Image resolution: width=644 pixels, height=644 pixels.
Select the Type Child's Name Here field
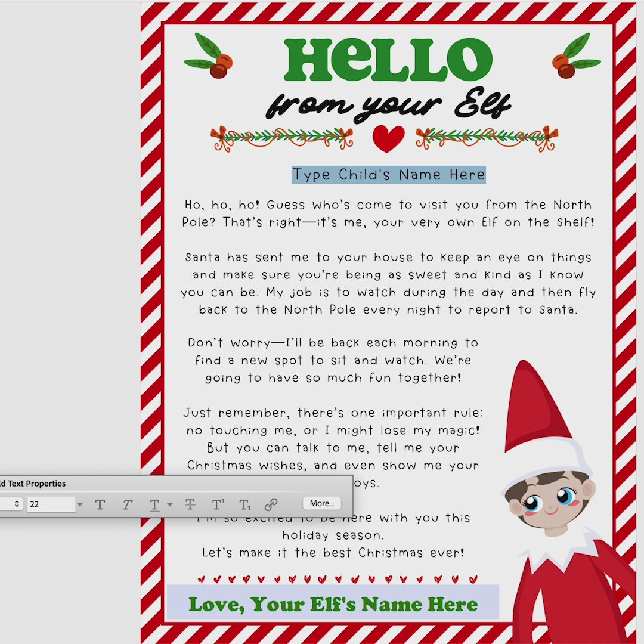pyautogui.click(x=389, y=175)
